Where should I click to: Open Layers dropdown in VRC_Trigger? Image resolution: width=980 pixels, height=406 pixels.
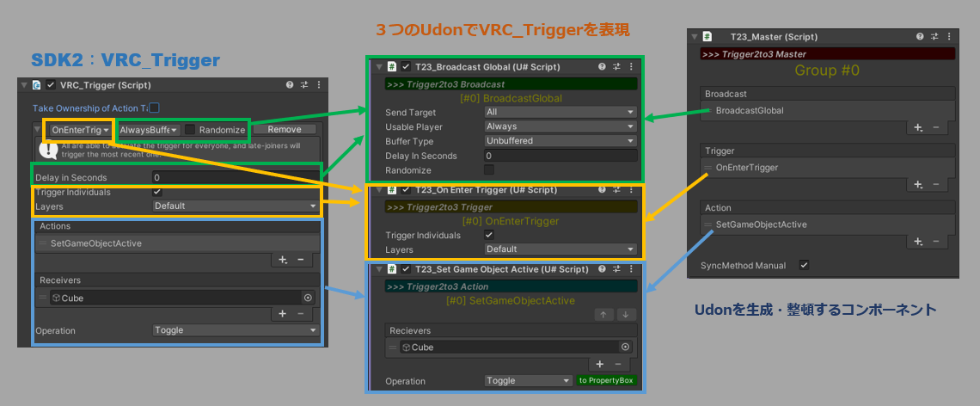coord(236,206)
